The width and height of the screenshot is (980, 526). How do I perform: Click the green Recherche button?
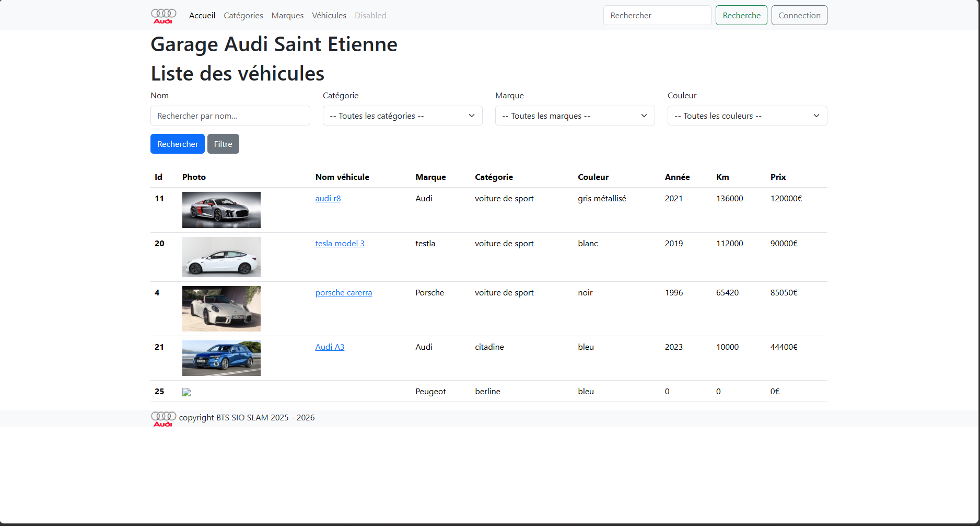(741, 15)
